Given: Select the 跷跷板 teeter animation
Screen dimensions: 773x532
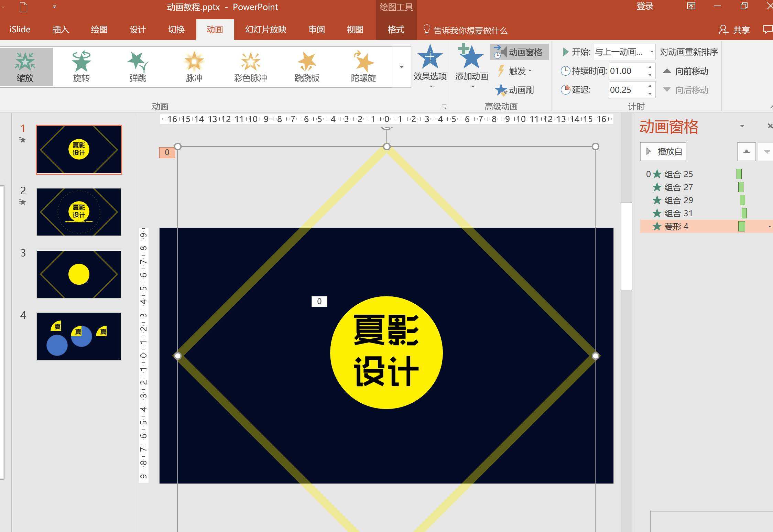Looking at the screenshot, I should click(307, 67).
